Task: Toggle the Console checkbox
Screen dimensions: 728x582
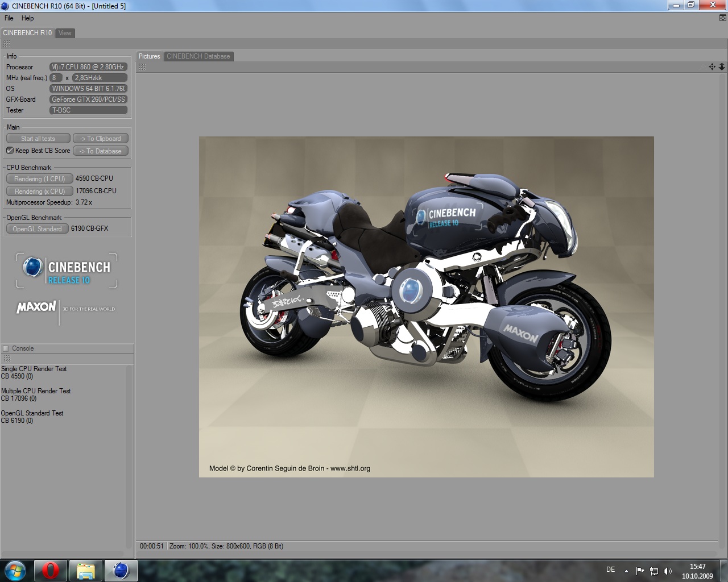Action: [x=6, y=348]
